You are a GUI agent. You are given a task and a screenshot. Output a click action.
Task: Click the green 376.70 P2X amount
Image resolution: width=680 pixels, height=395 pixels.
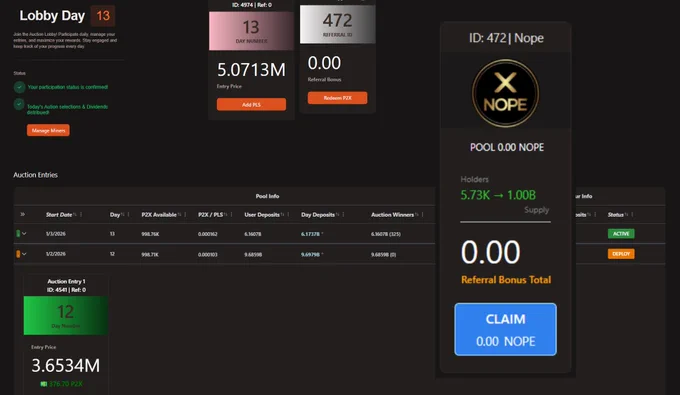point(65,384)
